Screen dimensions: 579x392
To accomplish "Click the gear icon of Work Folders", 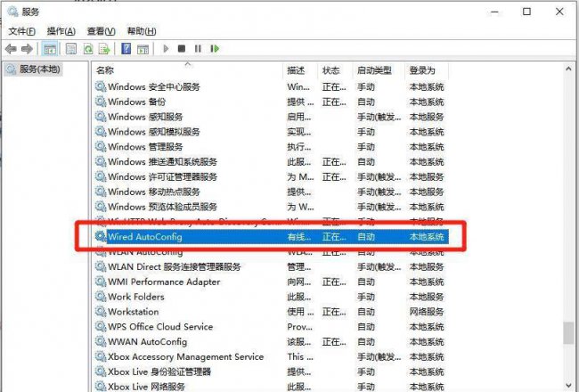I will coord(101,297).
